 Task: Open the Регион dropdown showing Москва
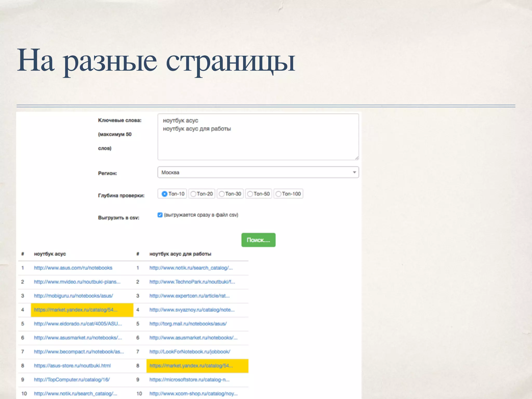[258, 172]
